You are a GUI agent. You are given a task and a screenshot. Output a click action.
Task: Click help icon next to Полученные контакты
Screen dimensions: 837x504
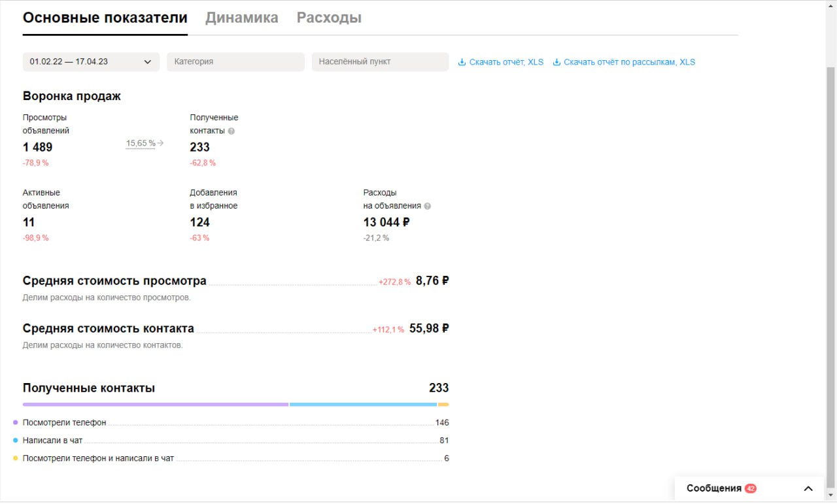231,131
